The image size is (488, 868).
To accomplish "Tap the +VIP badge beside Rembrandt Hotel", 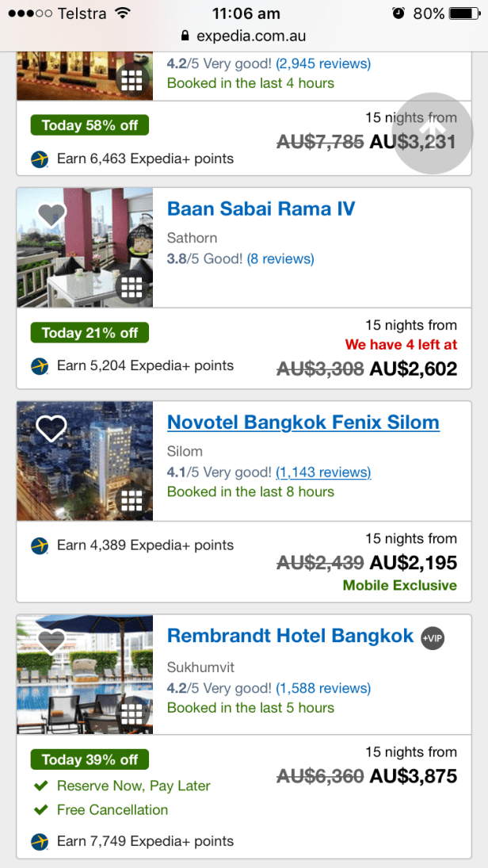I will [x=433, y=637].
